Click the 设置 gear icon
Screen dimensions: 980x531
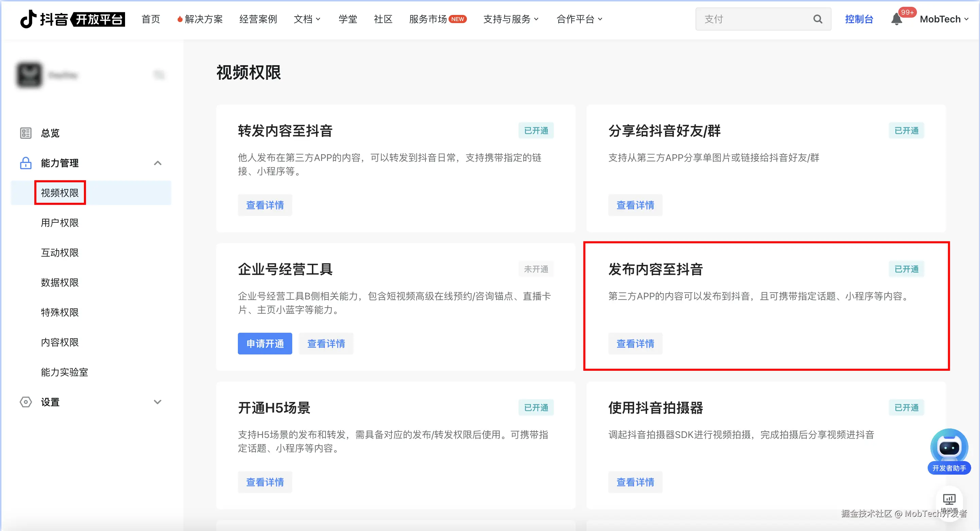point(25,402)
